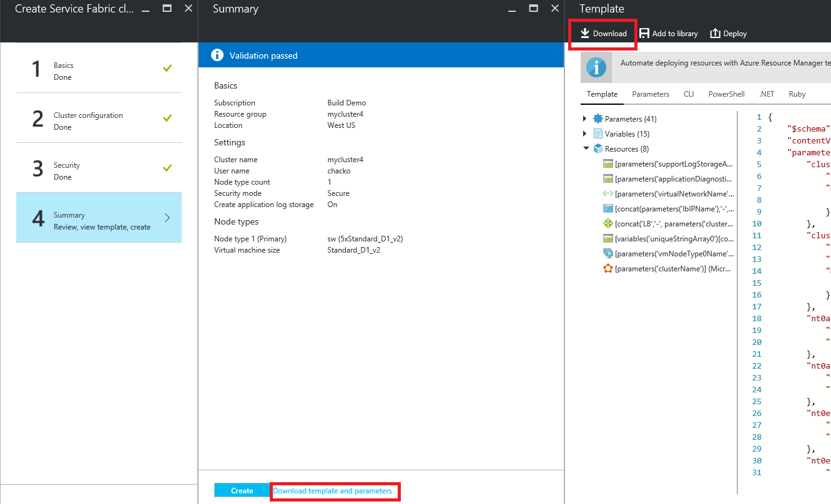Open the .NET tab

coord(767,94)
